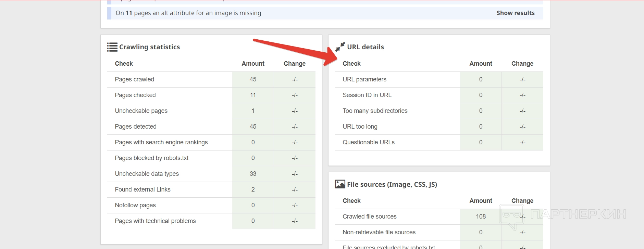Select the Uncheckable pages row
The width and height of the screenshot is (644, 249).
coord(141,111)
